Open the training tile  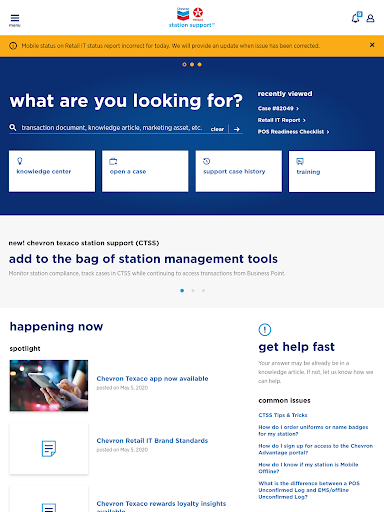click(x=332, y=171)
